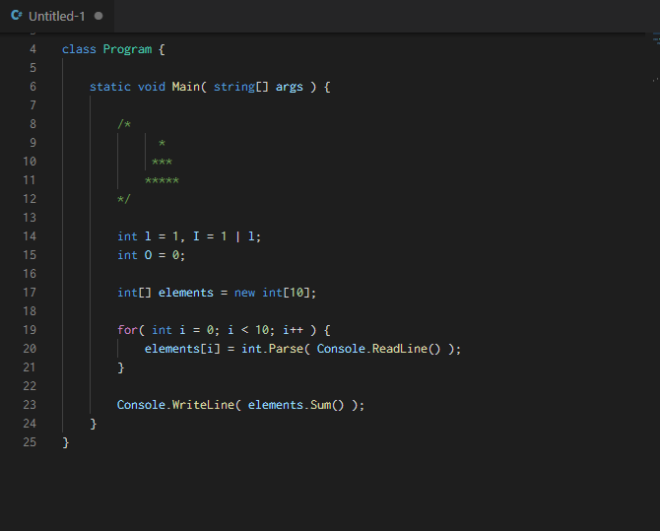This screenshot has width=660, height=531.
Task: Click line number 19 in the gutter
Action: tap(29, 330)
